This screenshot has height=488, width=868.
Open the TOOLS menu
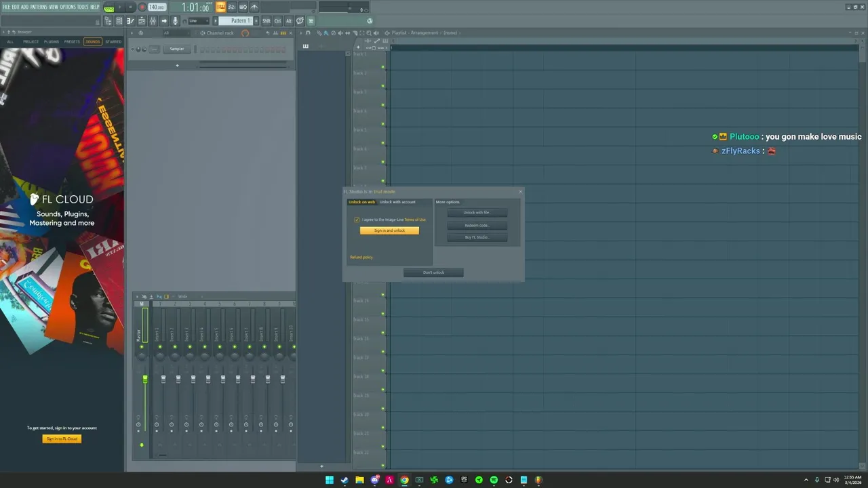pos(83,7)
